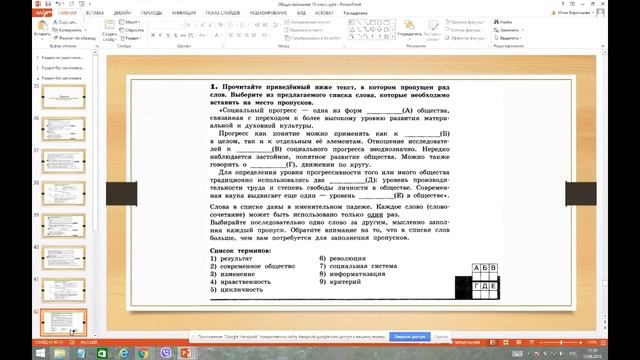Open Эффекты фигуры shape effects
Viewport: 640px width, 360px height.
pyautogui.click(x=465, y=38)
